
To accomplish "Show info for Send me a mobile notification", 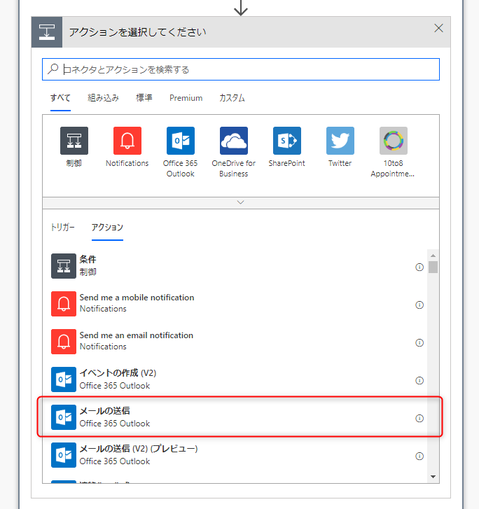I will coord(419,305).
